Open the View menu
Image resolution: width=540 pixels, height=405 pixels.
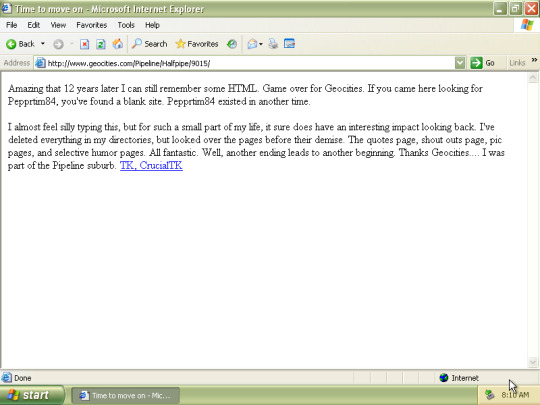58,25
